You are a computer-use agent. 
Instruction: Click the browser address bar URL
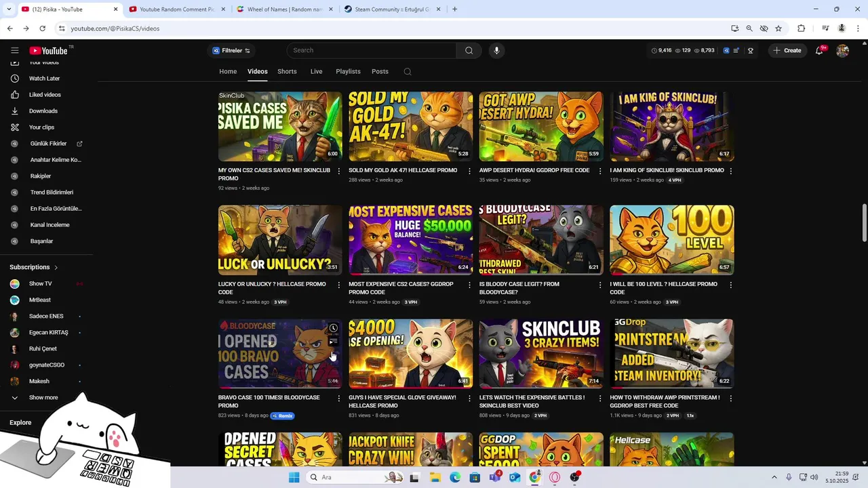click(x=115, y=28)
